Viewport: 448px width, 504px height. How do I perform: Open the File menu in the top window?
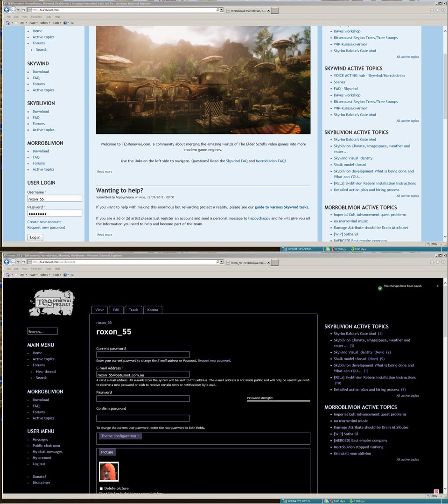coord(9,17)
